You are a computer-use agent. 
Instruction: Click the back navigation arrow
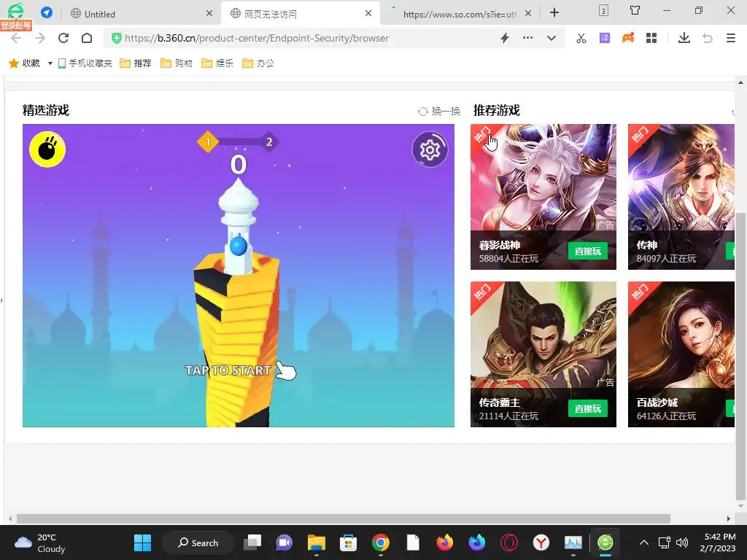16,38
